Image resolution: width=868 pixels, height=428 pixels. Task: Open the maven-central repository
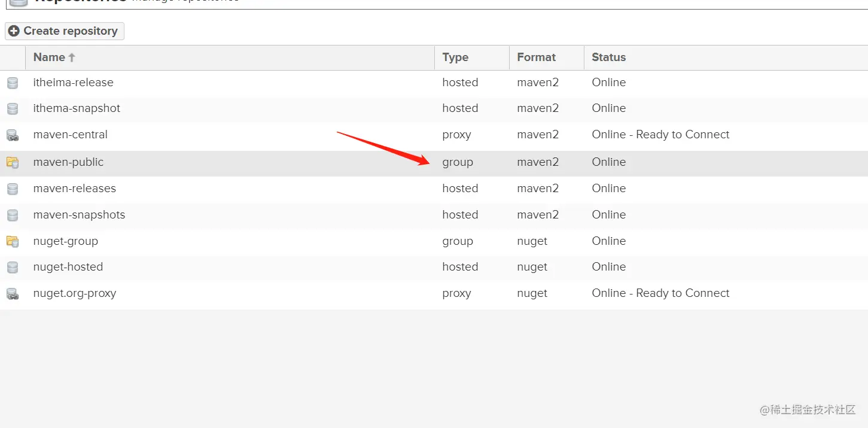pyautogui.click(x=71, y=135)
